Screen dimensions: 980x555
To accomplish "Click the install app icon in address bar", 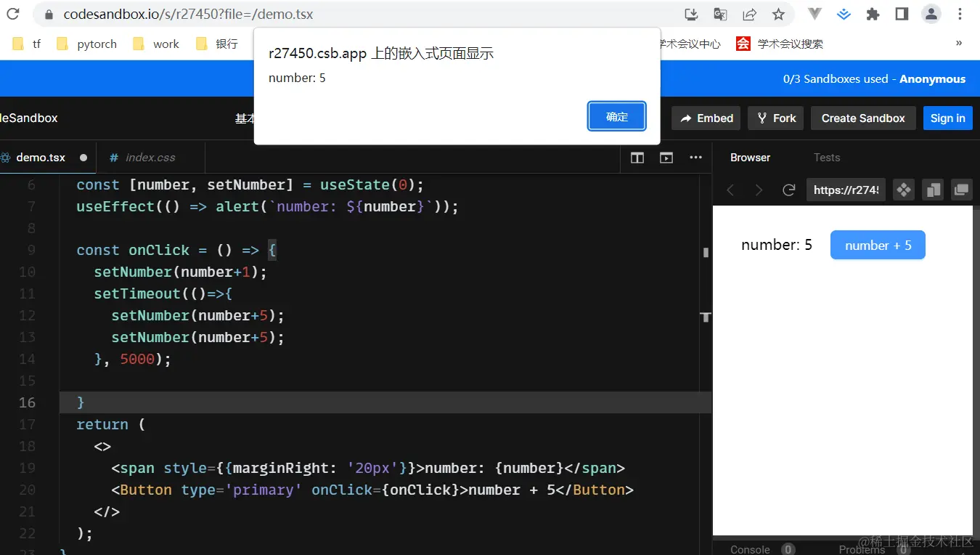I will (691, 14).
